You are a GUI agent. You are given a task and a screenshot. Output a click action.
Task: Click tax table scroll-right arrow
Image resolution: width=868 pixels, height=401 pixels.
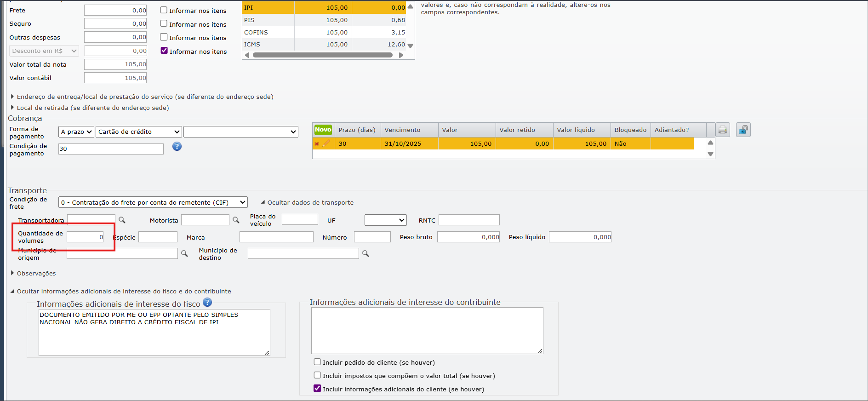coord(401,55)
